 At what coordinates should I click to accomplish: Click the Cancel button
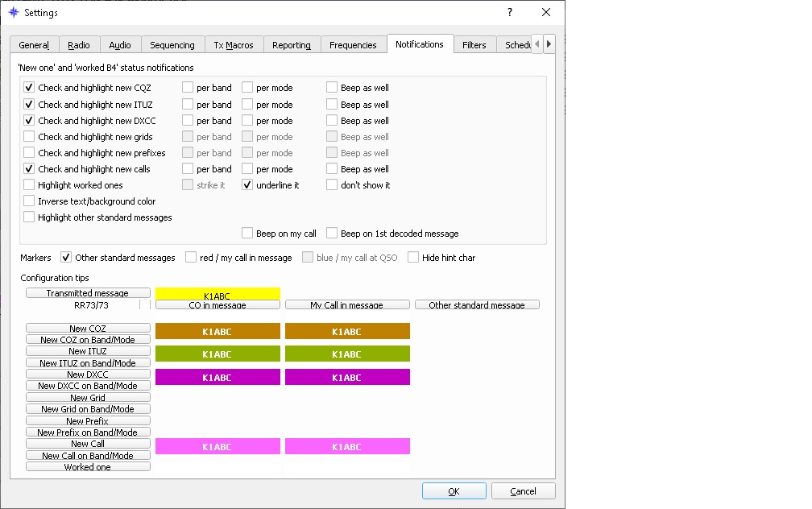pos(523,491)
